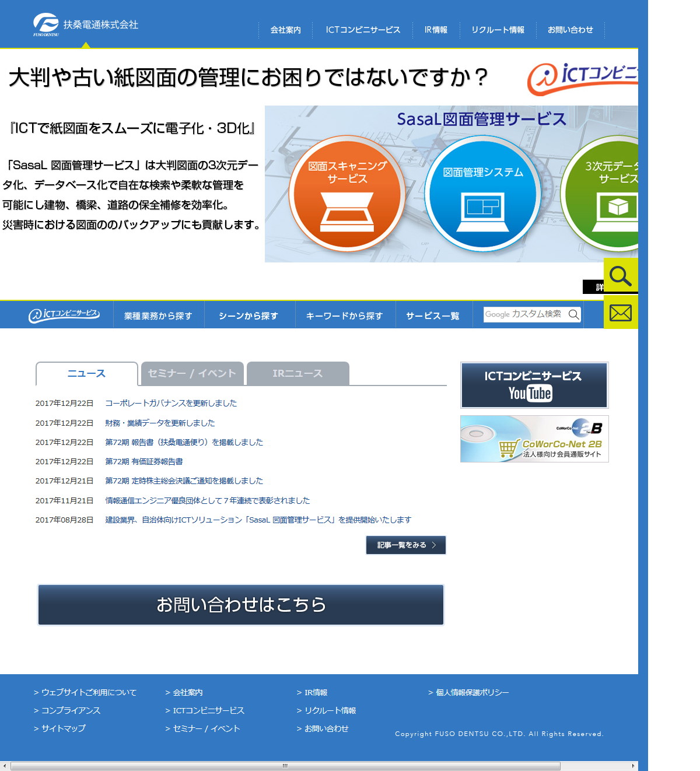Open the 情報通信エンジニア優良団体 news link
Viewport: 700px width, 771px height.
coord(207,500)
